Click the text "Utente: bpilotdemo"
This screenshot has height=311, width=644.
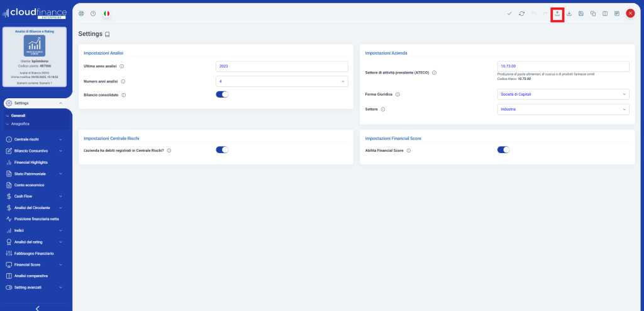pos(35,61)
